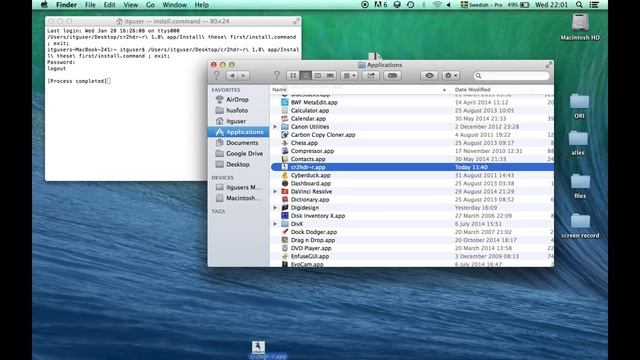Select the highlighted cr2hdr-r.app row
This screenshot has height=360, width=640.
(x=412, y=167)
